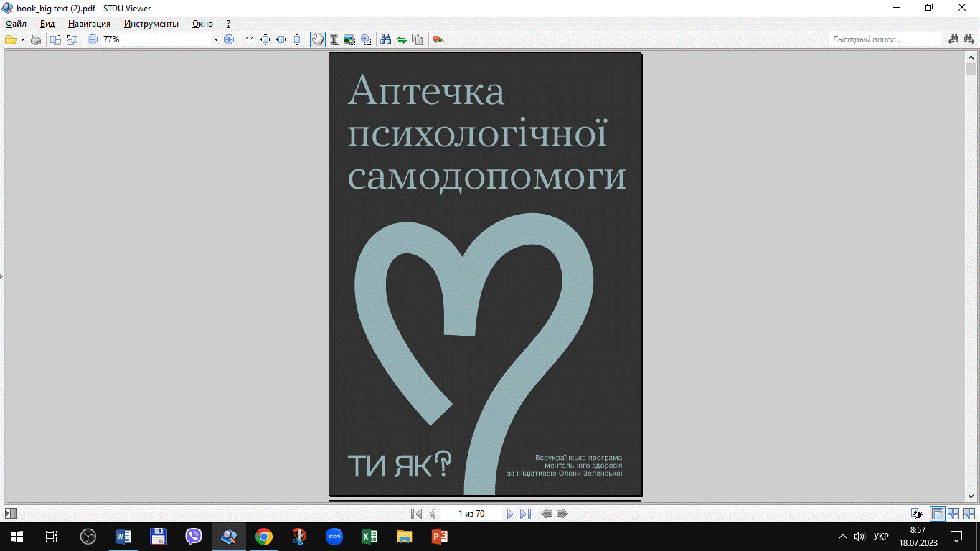
Task: Open the notification center icon
Action: pos(956,536)
